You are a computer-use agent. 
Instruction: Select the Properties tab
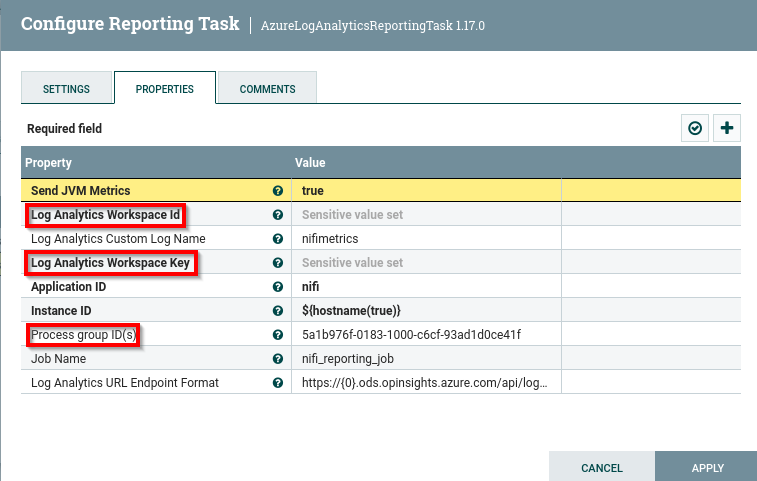[165, 89]
